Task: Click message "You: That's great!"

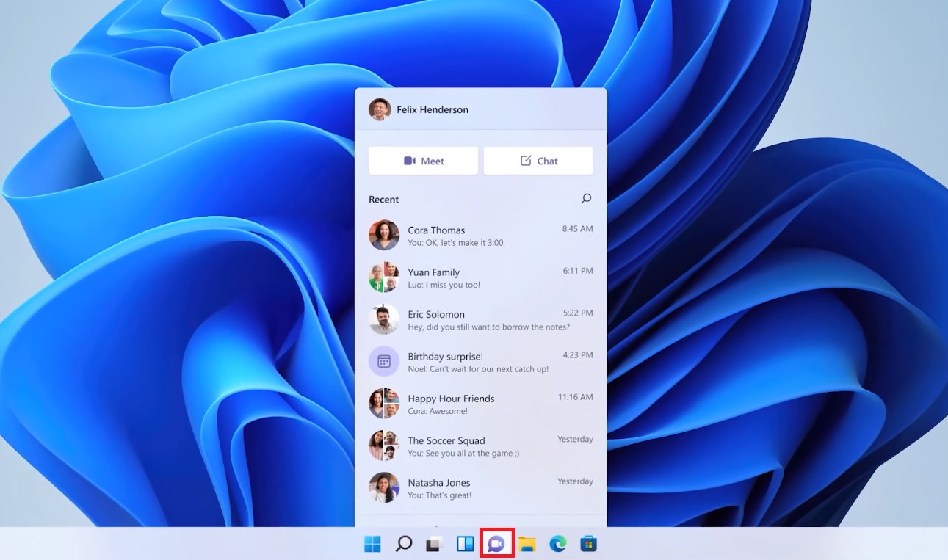Action: tap(440, 495)
